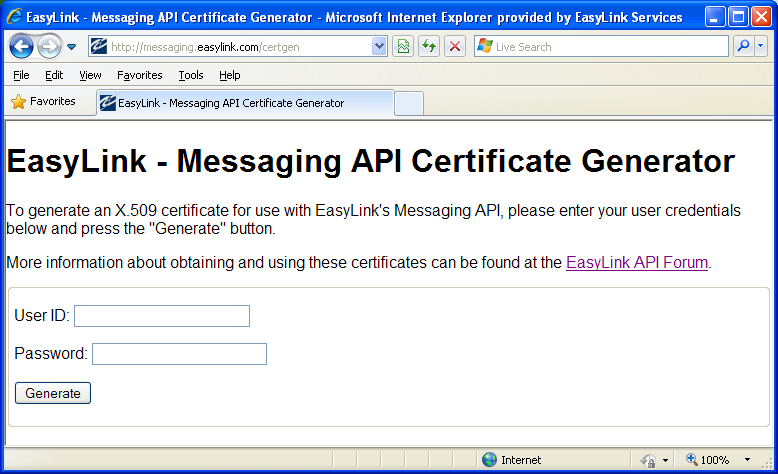Open the View menu
The height and width of the screenshot is (474, 778).
[x=90, y=75]
